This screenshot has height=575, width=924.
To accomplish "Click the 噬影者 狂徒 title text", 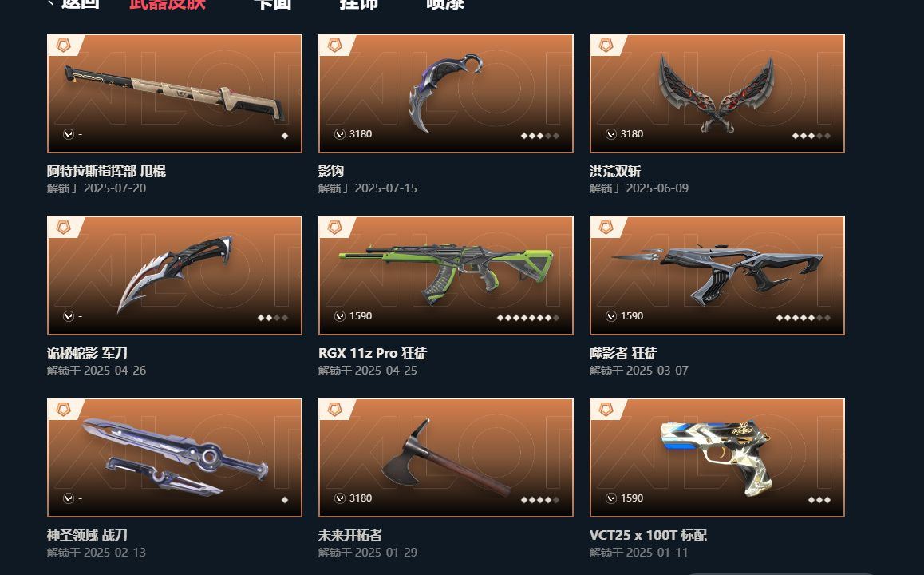I will (x=623, y=353).
